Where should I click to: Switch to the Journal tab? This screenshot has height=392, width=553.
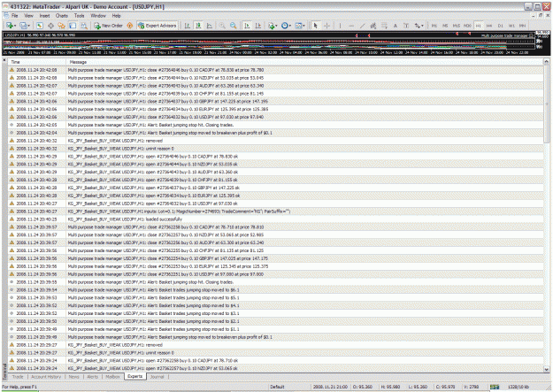[x=157, y=376]
